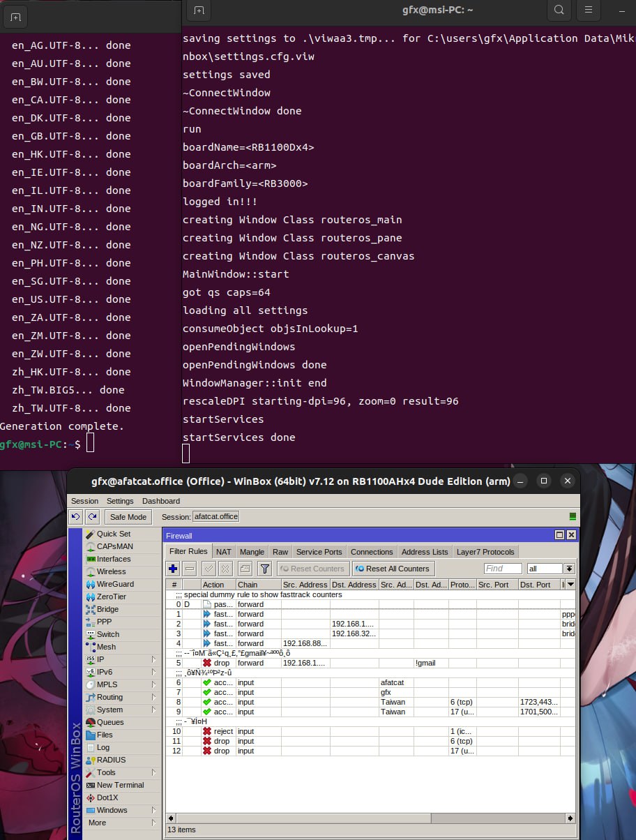Screen dimensions: 636x840
Task: Click the blue plus add rule icon
Action: click(x=174, y=569)
